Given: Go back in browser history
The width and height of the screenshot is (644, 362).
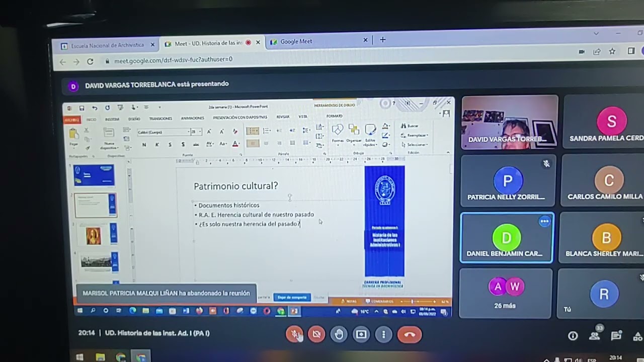Looking at the screenshot, I should [x=62, y=62].
